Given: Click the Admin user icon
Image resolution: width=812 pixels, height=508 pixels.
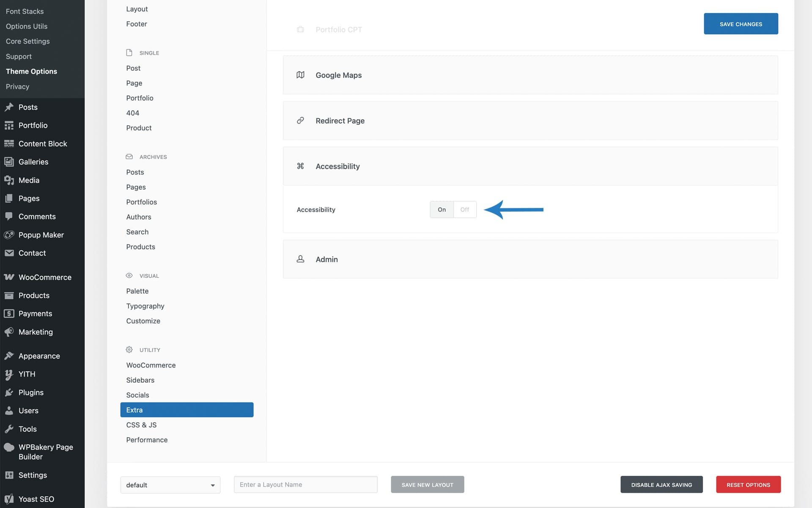Looking at the screenshot, I should click(x=300, y=259).
